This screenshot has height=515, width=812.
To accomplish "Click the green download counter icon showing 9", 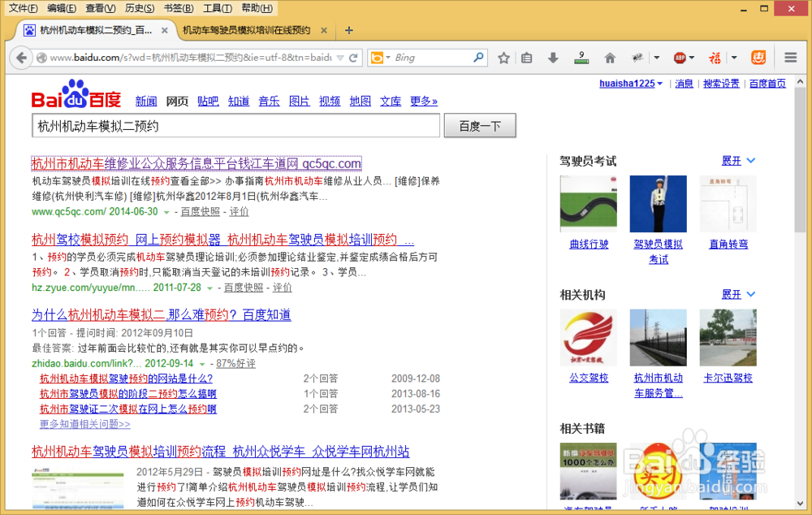I will 581,58.
